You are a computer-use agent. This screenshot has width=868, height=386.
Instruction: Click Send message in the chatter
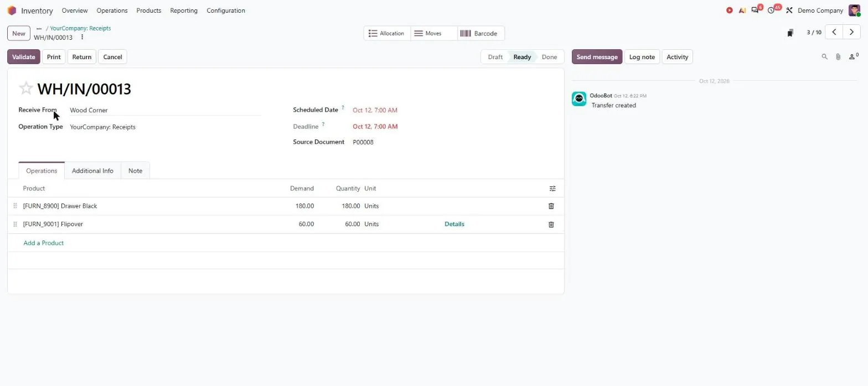[597, 57]
